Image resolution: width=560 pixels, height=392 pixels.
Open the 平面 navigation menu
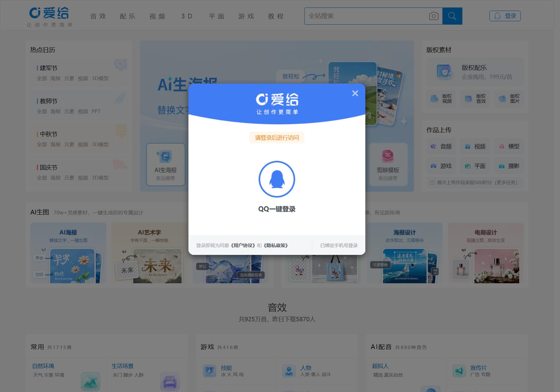tap(217, 16)
